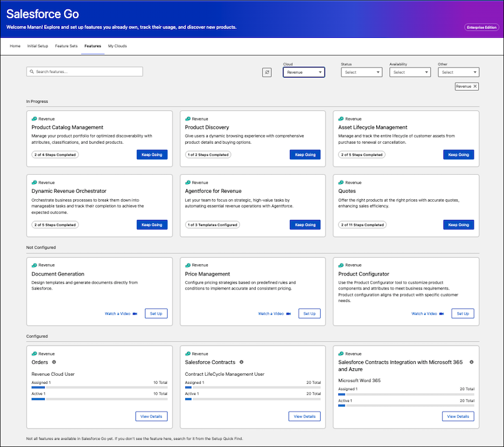Click Revenue cloud icon on Agentforce for Revenue card
Viewport: 504px width, 447px height.
188,183
